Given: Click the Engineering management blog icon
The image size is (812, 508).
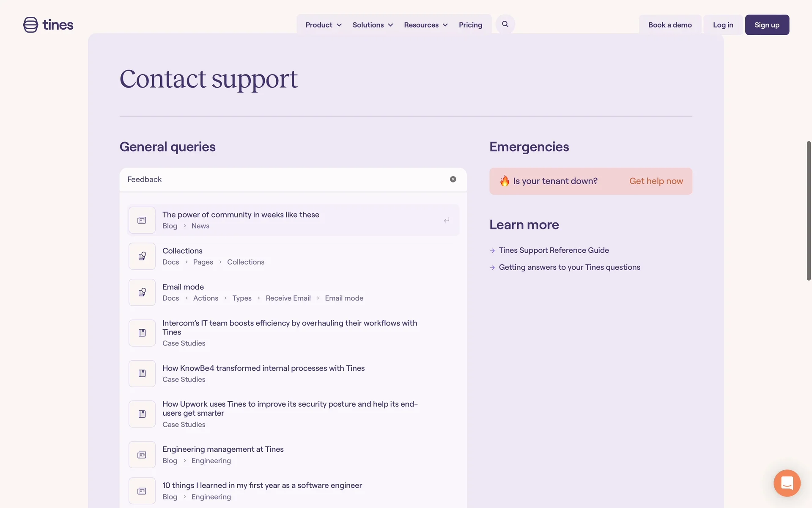Looking at the screenshot, I should coord(142,455).
